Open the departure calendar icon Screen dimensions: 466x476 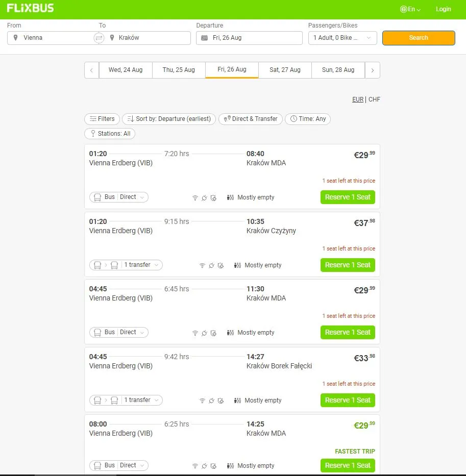205,38
